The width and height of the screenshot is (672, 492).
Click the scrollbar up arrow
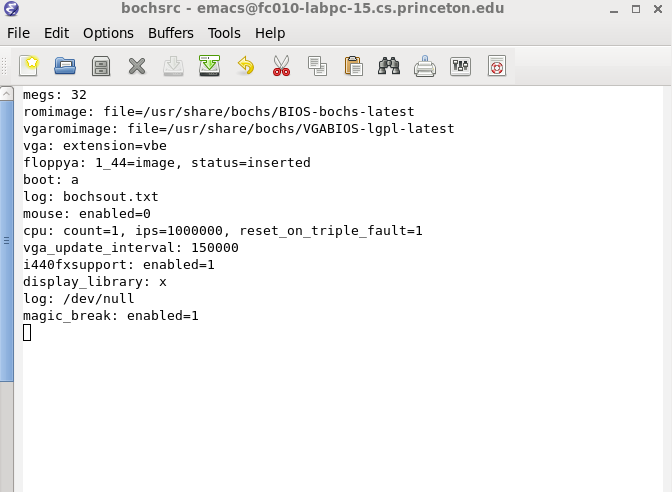(7, 94)
